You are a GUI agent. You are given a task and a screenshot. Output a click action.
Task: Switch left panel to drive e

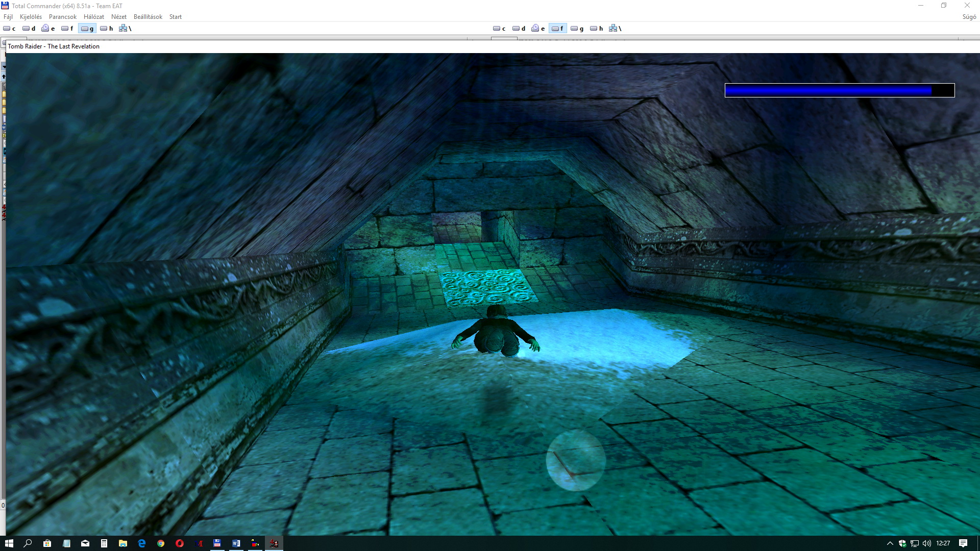48,29
